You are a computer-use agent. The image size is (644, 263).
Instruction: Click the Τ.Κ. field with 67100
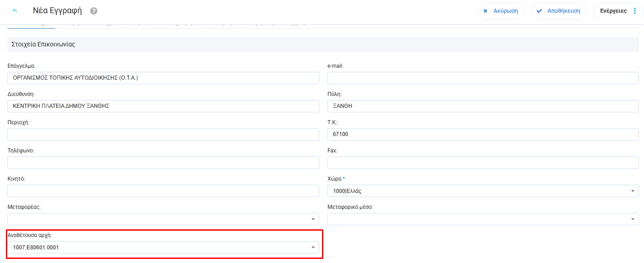coord(483,135)
